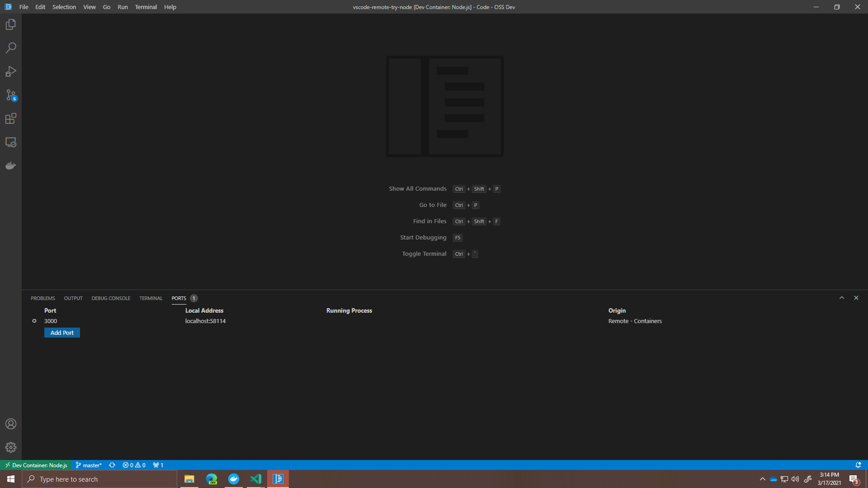Maximize the panel using the chevron

click(x=842, y=298)
